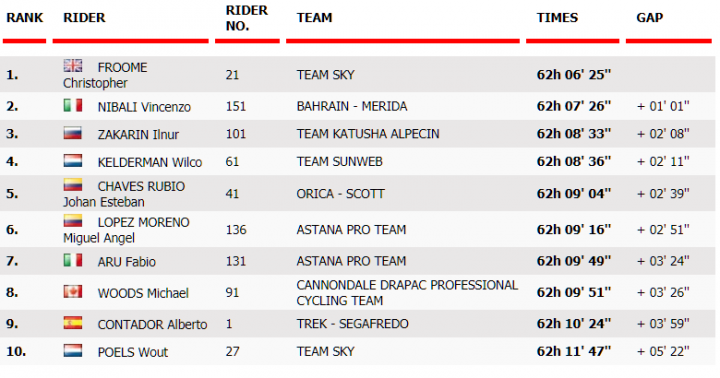
Task: Select the RIDER column header
Action: 84,17
